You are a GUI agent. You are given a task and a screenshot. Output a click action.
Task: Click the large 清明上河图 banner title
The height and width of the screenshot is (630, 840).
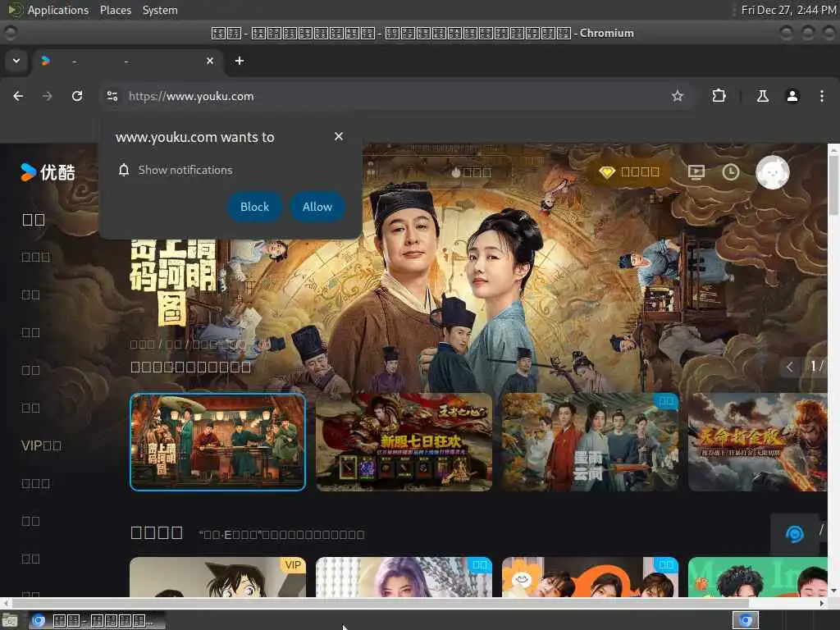point(173,282)
